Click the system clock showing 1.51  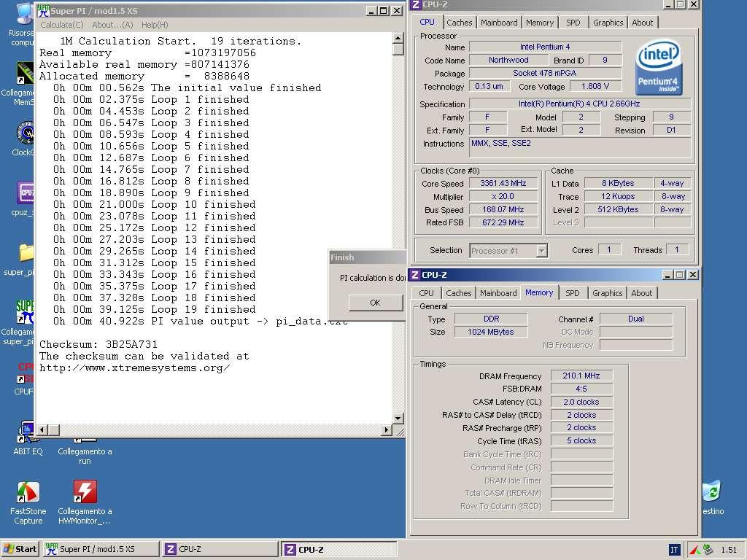729,550
